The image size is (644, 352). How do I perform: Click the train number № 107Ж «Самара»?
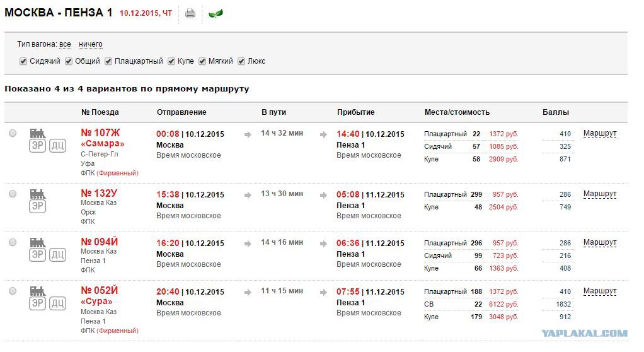tap(102, 138)
